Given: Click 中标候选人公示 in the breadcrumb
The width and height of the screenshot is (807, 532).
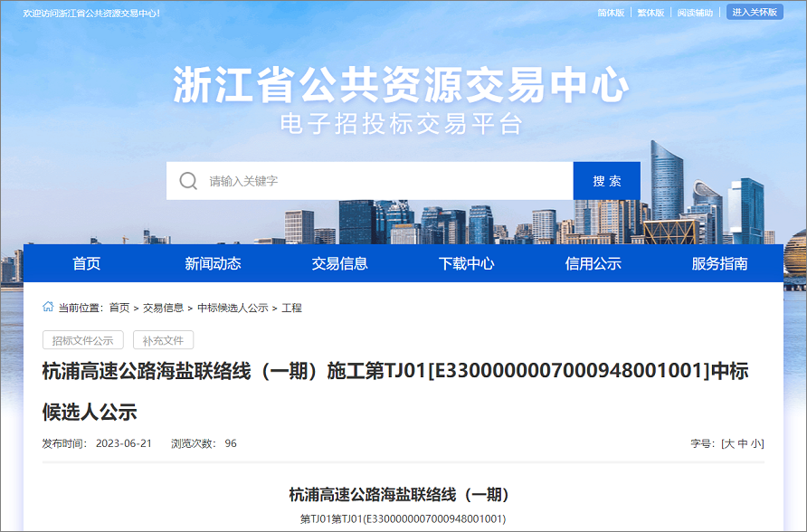Looking at the screenshot, I should point(233,309).
